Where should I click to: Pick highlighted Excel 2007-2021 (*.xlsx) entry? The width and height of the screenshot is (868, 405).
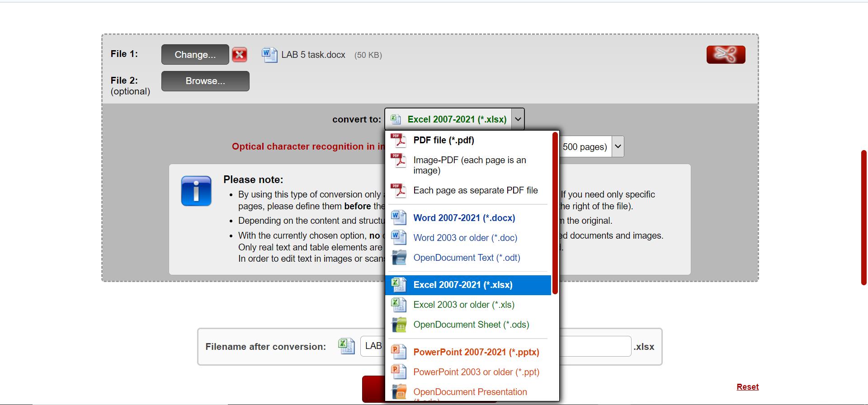tap(468, 285)
